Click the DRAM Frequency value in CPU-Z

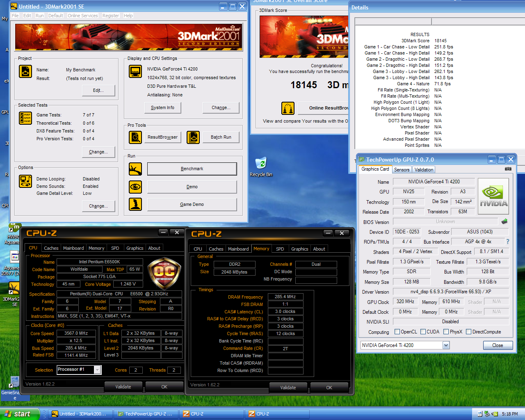coord(285,297)
